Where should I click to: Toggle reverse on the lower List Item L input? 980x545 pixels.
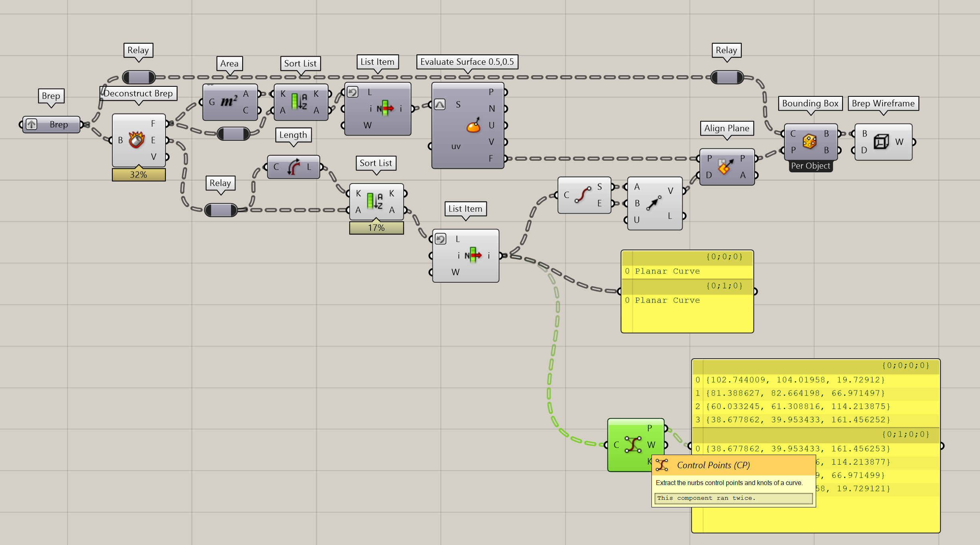[440, 239]
